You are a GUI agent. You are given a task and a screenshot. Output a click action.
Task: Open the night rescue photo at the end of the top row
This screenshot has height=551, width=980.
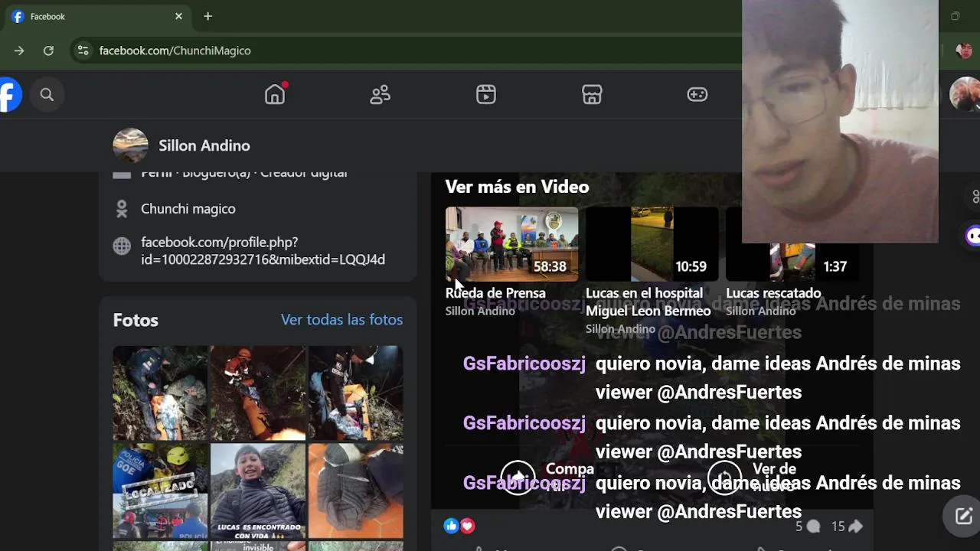pos(356,393)
